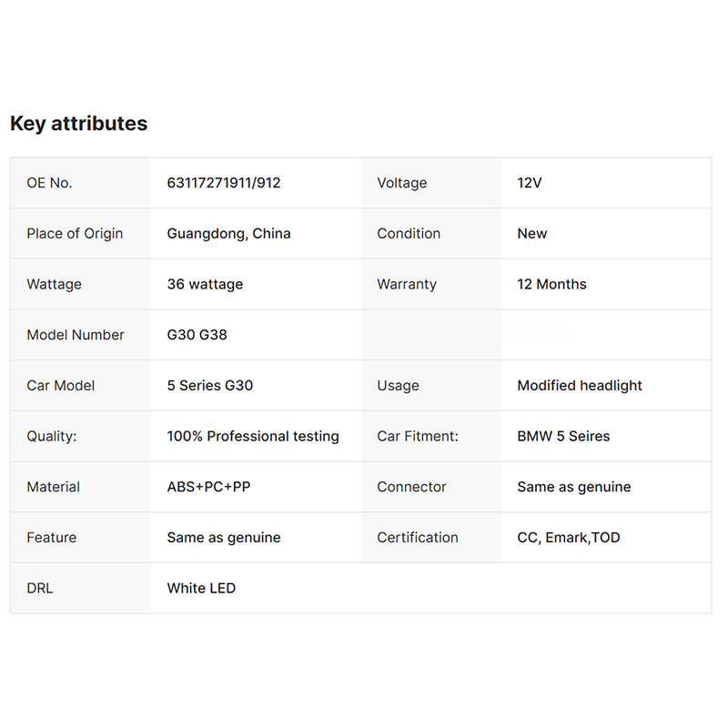Click the 12V voltage value
Viewport: 728px width, 728px height.
click(x=530, y=183)
